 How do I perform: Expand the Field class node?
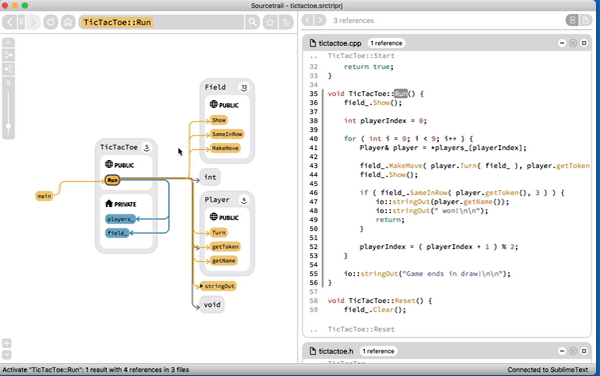point(244,88)
